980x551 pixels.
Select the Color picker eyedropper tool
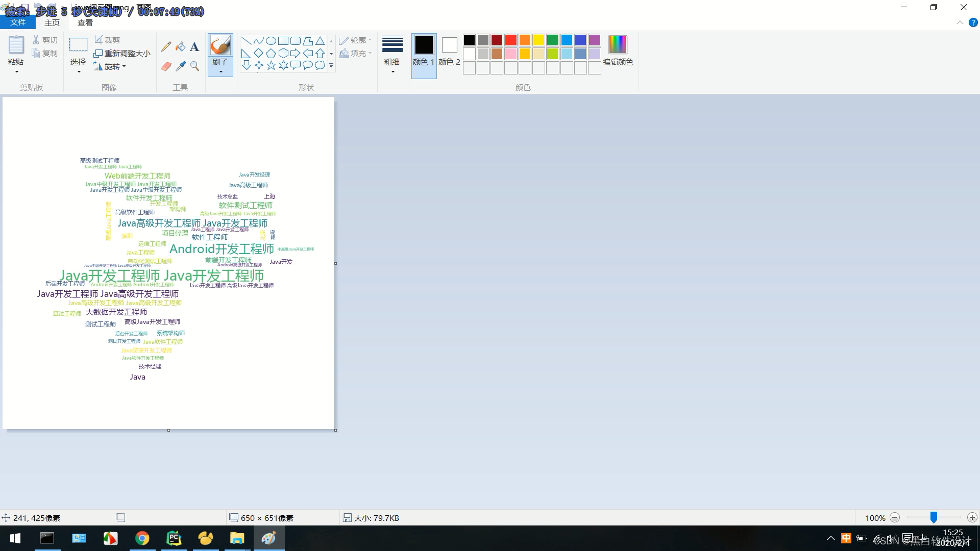click(180, 66)
